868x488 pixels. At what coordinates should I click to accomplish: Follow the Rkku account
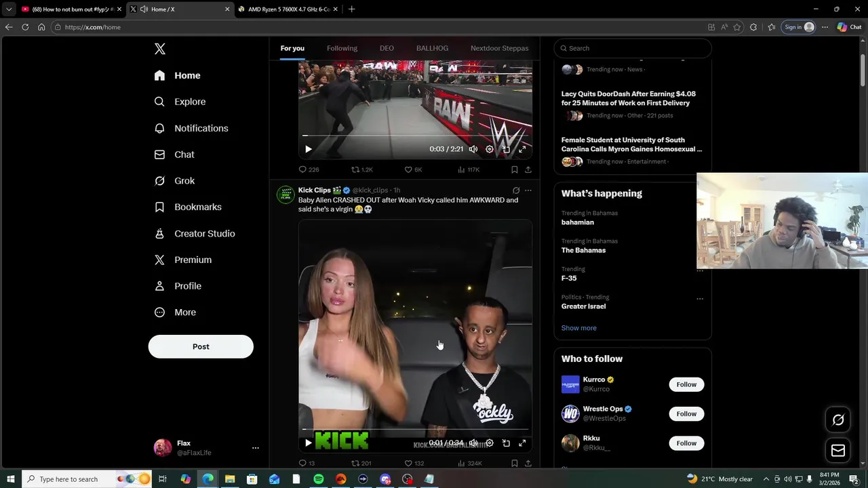[x=686, y=443]
